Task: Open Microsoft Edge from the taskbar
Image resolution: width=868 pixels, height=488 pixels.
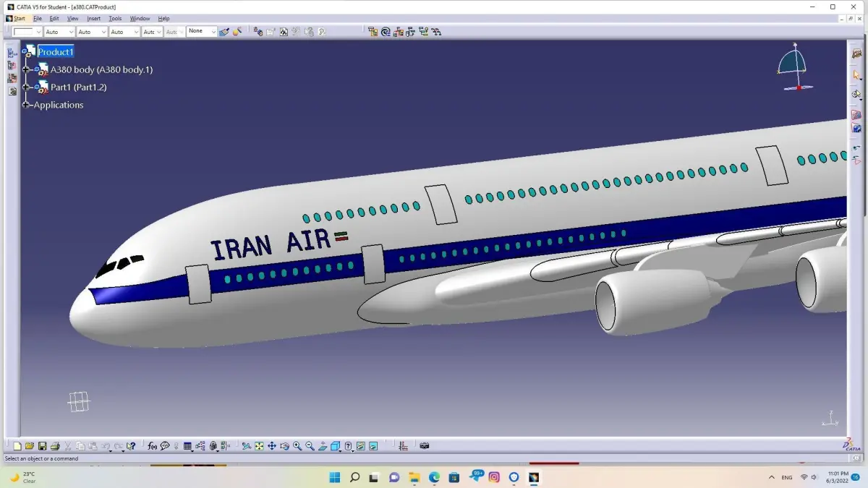Action: (x=434, y=477)
